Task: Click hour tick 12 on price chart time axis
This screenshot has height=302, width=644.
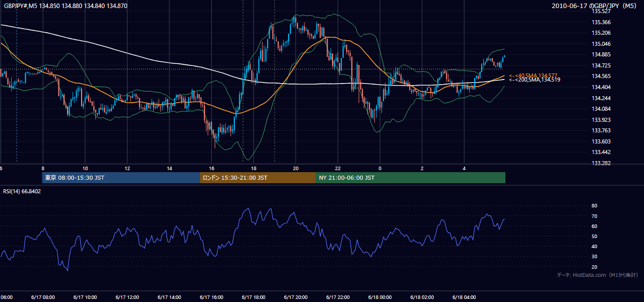Action: click(127, 168)
